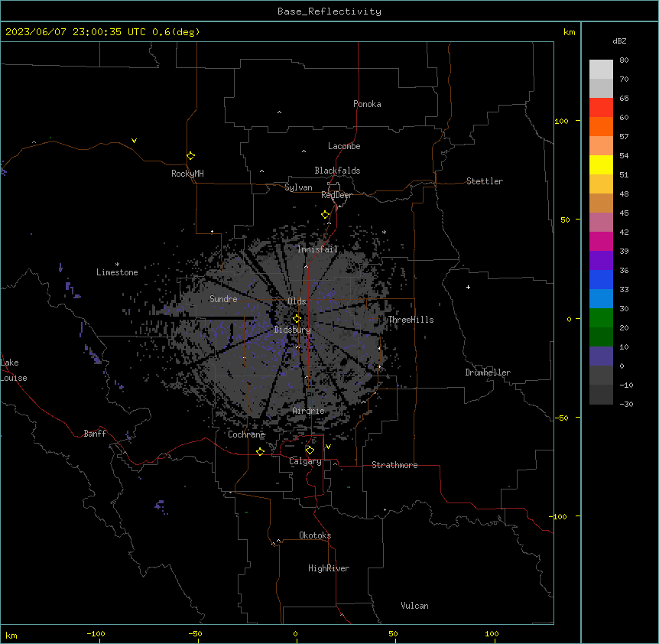The image size is (659, 644).
Task: Click the Sundre label
Action: pos(223,299)
